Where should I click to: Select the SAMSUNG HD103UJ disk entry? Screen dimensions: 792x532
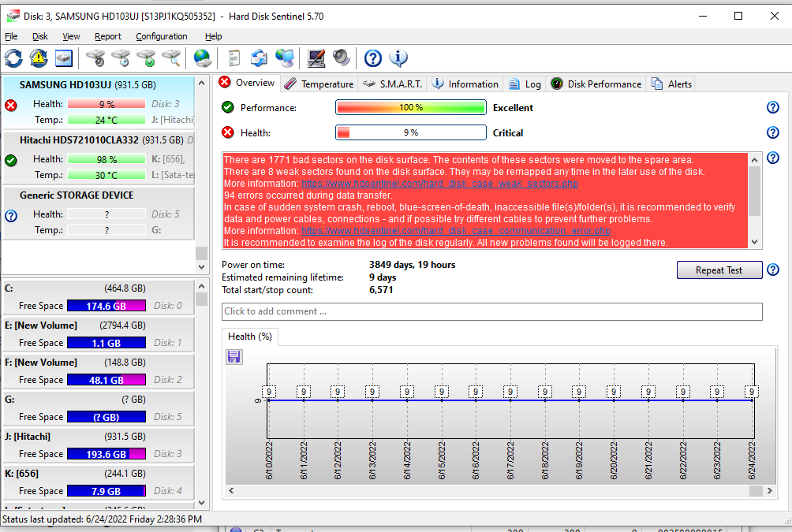[x=99, y=102]
